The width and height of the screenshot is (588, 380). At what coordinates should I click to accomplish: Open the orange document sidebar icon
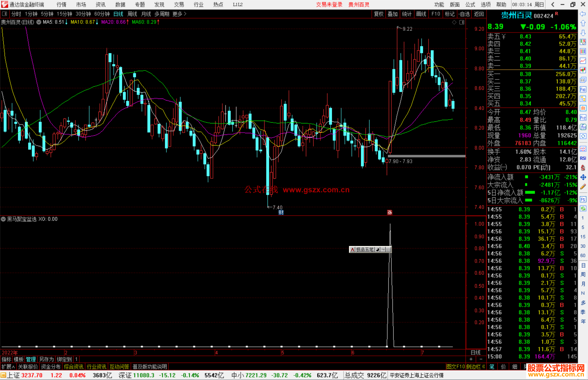coord(583,108)
